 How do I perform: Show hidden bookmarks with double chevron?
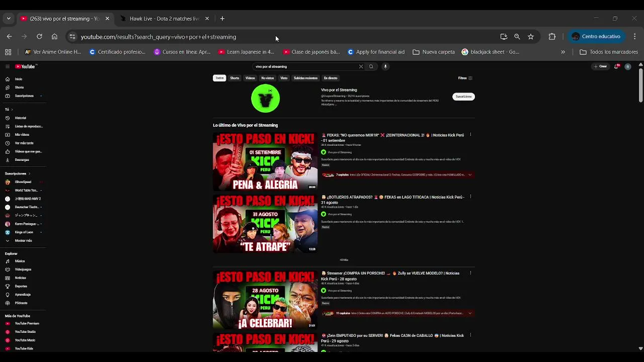pos(563,52)
